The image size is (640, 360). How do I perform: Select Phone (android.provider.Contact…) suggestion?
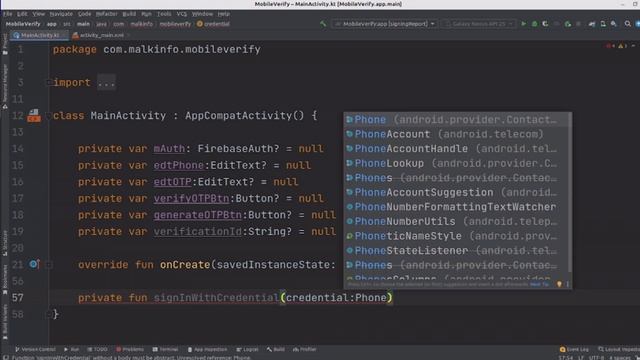pyautogui.click(x=456, y=120)
